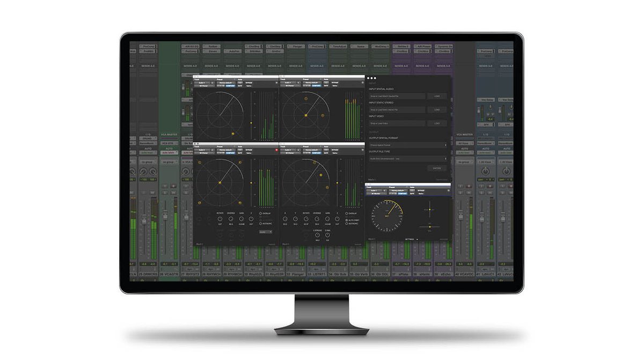Click the Input Video file field
The height and width of the screenshot is (362, 644).
point(398,123)
